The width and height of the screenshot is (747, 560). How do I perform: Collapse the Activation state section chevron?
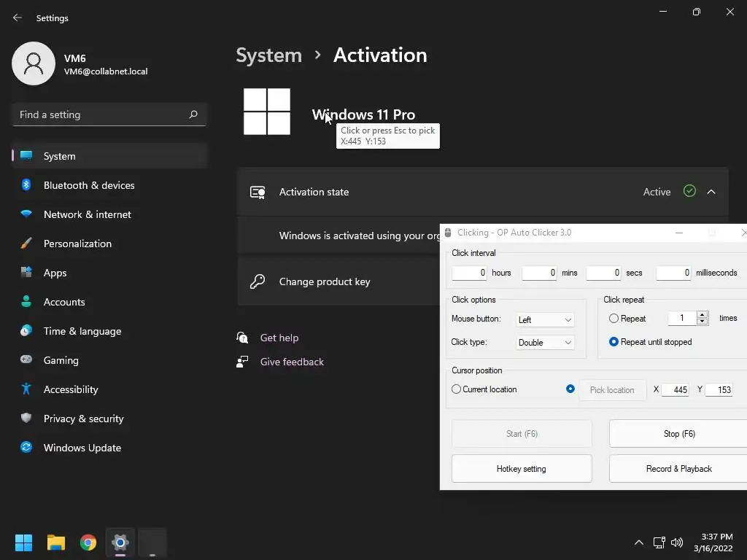711,192
